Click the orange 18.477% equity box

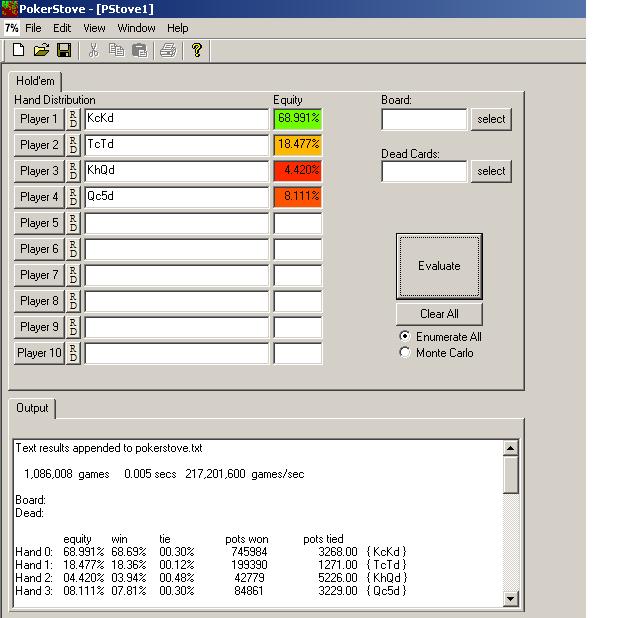[298, 145]
